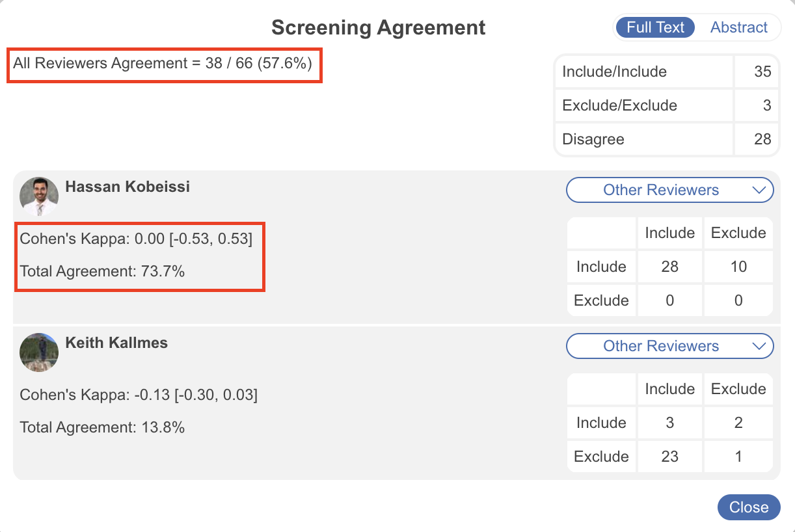Select the Full Text tab
Image resolution: width=795 pixels, height=532 pixels.
tap(654, 27)
